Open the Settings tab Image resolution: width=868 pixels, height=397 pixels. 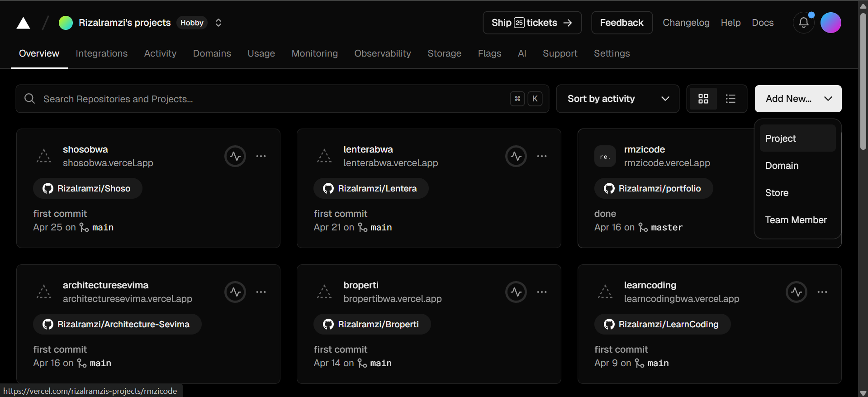click(x=612, y=53)
